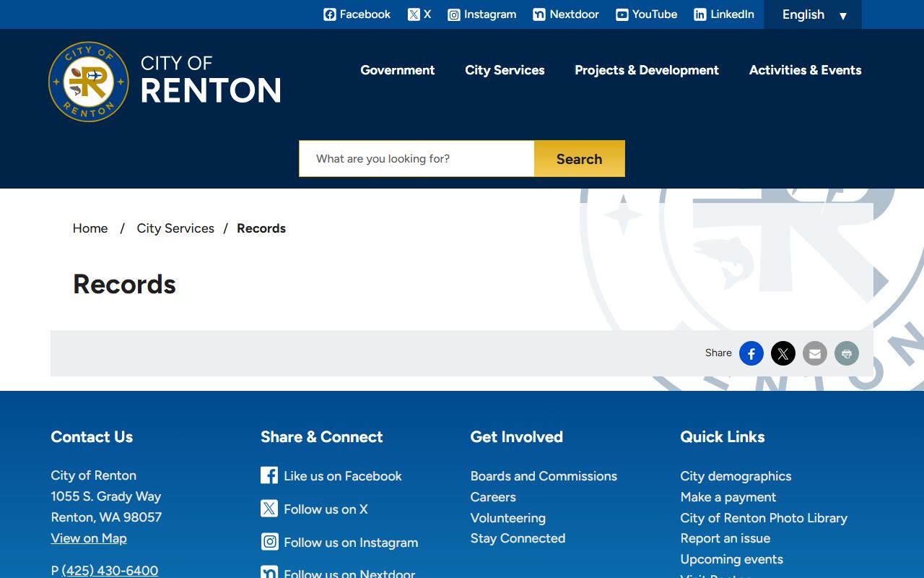This screenshot has height=578, width=924.
Task: Click X icon in Share & Connect
Action: pyautogui.click(x=269, y=509)
